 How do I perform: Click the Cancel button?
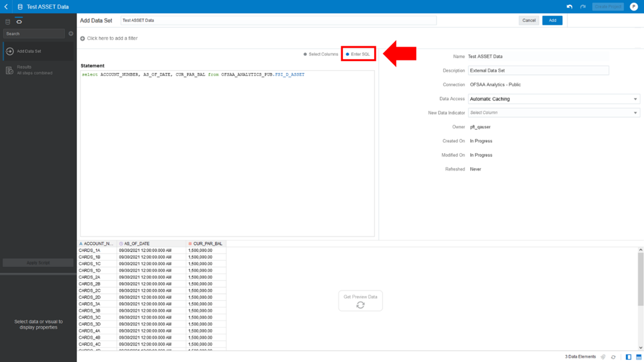pyautogui.click(x=529, y=20)
